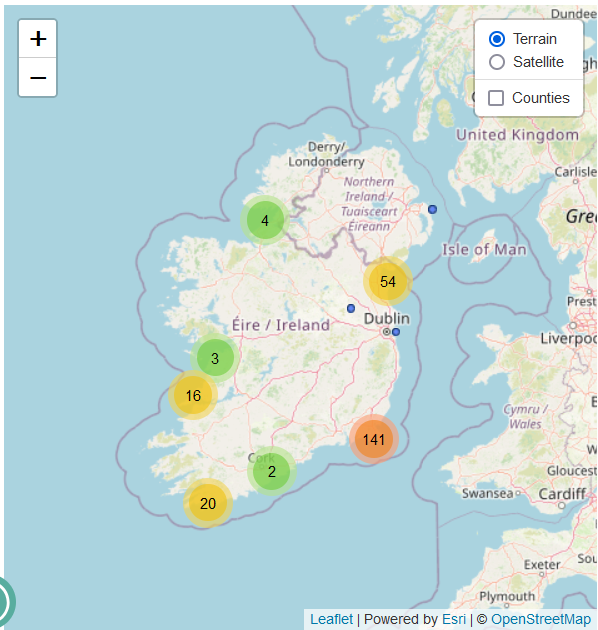Enable the Counties overlay checkbox
Screen dimensions: 598x630
[496, 98]
